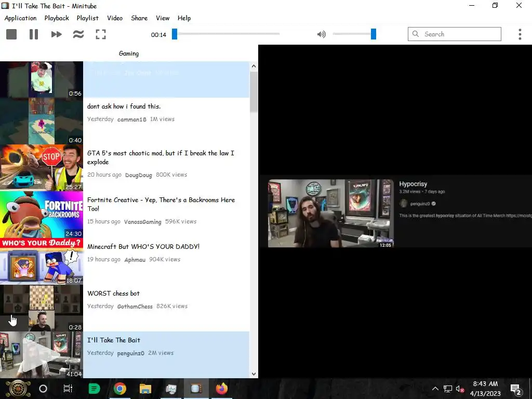Open channel camman18
The image size is (532, 399).
131,119
